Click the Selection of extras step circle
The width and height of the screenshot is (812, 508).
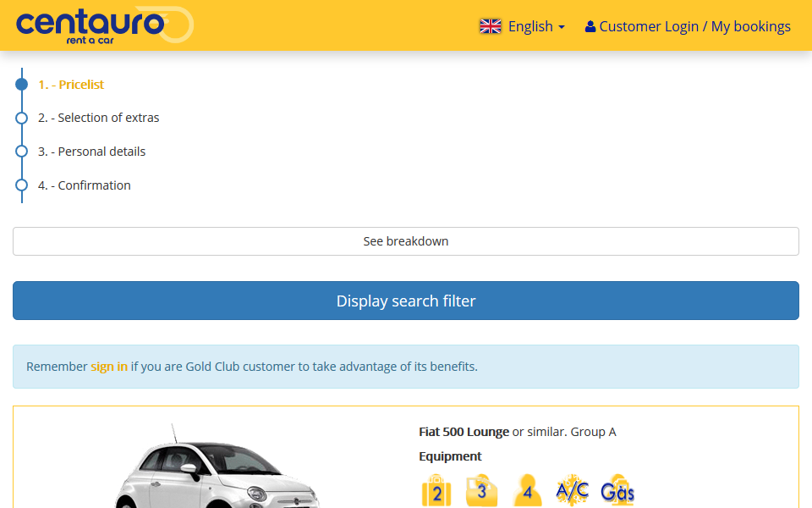coord(21,118)
